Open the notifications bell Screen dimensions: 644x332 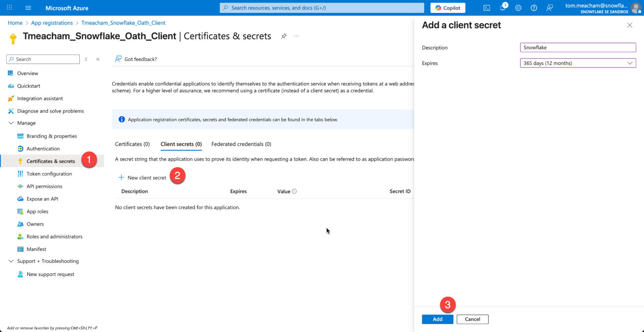point(502,8)
